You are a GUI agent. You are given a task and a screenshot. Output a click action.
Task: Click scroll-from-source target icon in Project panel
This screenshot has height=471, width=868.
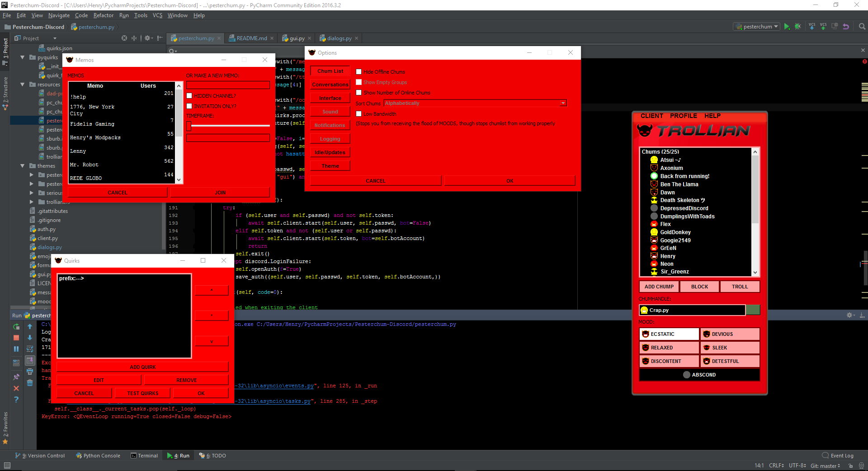(x=124, y=38)
